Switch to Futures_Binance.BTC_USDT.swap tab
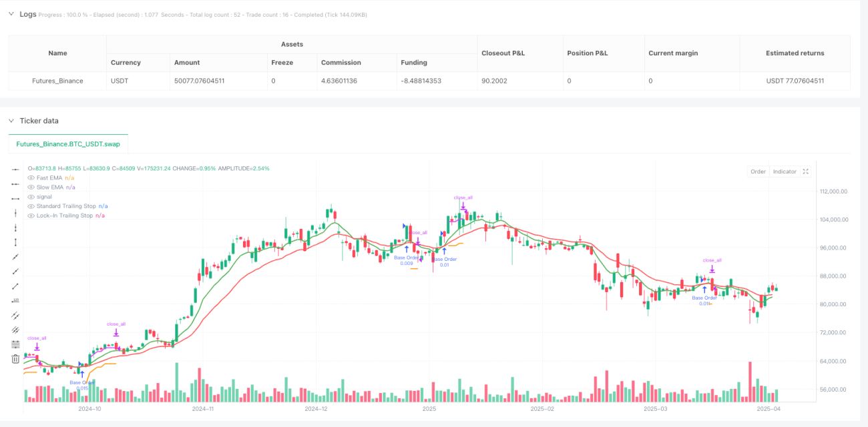The image size is (868, 427). pos(68,144)
